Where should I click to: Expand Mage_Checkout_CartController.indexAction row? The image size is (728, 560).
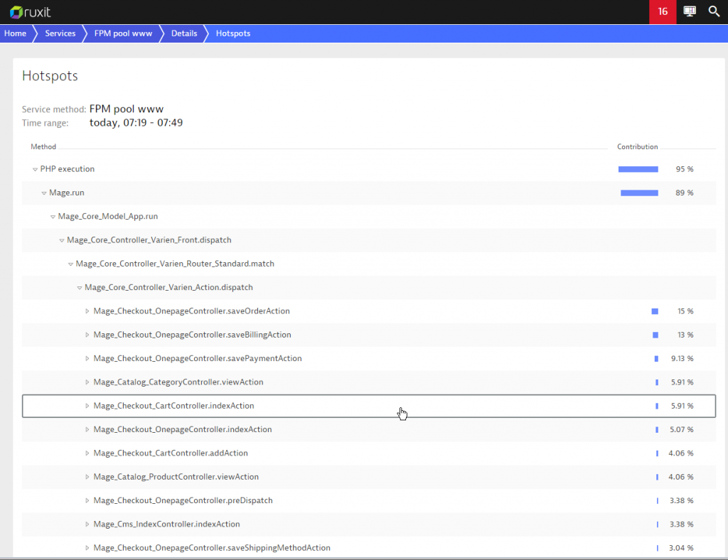click(87, 406)
